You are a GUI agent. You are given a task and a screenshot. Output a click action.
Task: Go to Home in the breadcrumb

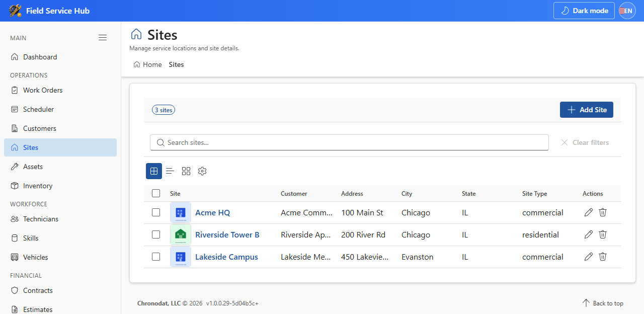(148, 64)
